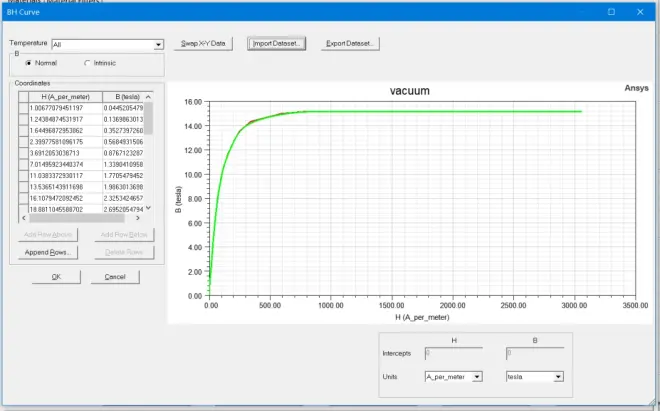Select the Normal B radio button
660x411 pixels.
coord(29,63)
